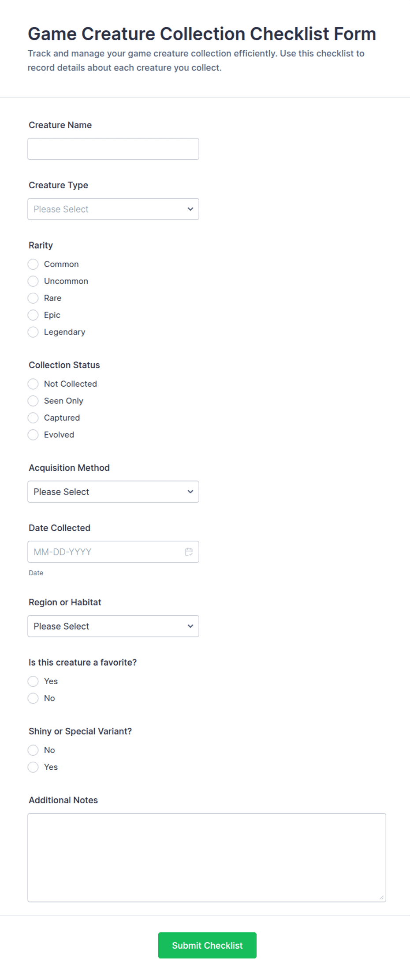Click the textarea resize handle corner

[x=381, y=897]
